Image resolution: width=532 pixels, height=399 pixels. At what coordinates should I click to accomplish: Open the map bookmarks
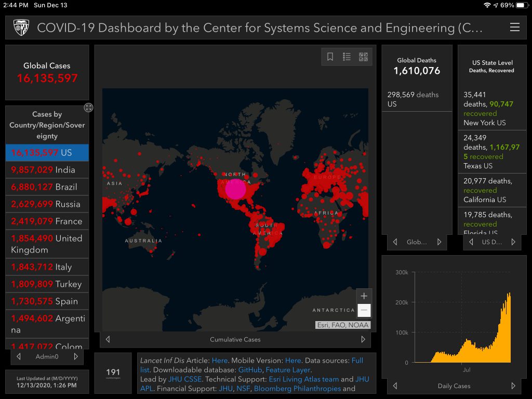point(330,57)
